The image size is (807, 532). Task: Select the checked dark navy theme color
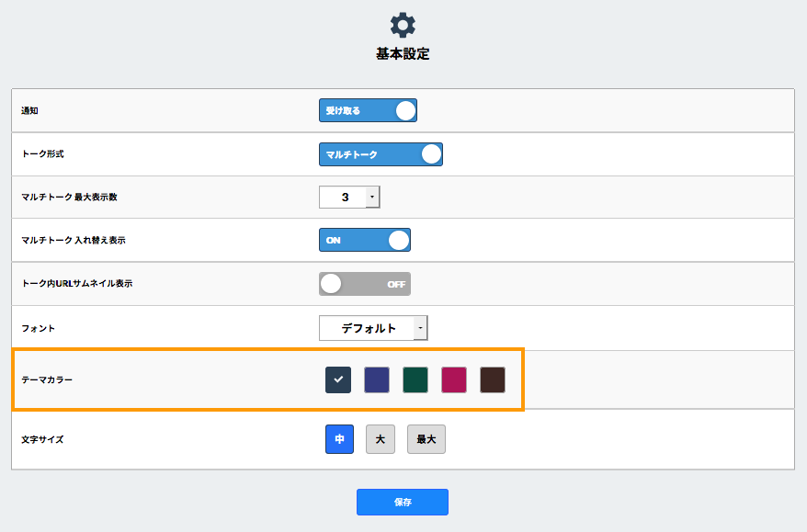point(338,379)
